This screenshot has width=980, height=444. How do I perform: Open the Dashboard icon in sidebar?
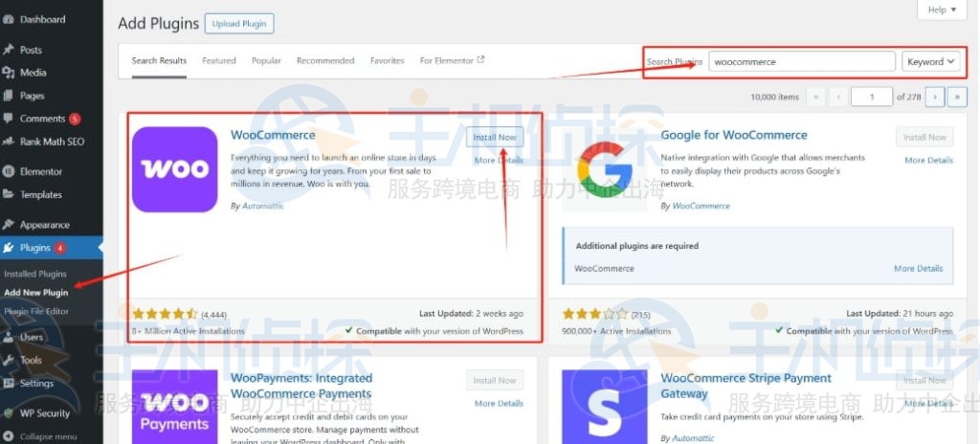point(8,19)
